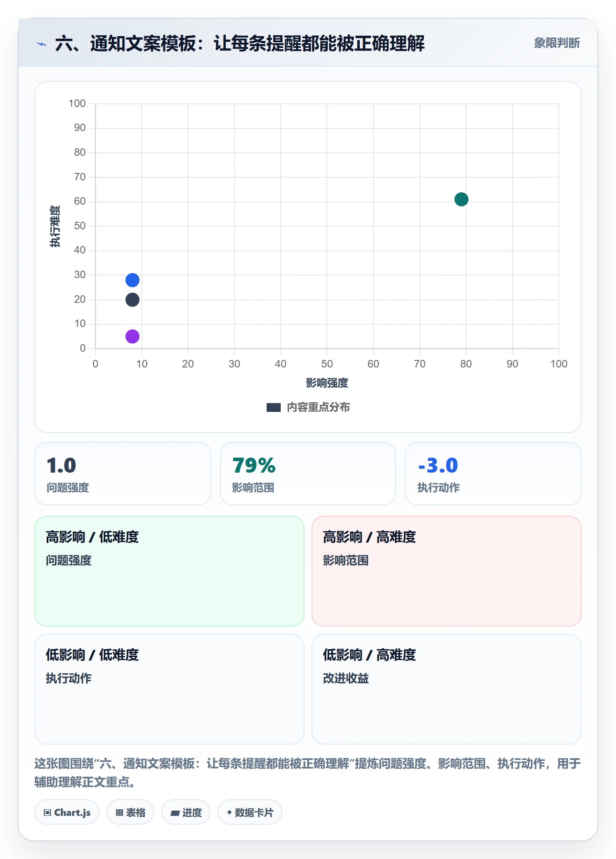Click the dark slate scatter data point
Image resolution: width=616 pixels, height=859 pixels.
pos(132,300)
